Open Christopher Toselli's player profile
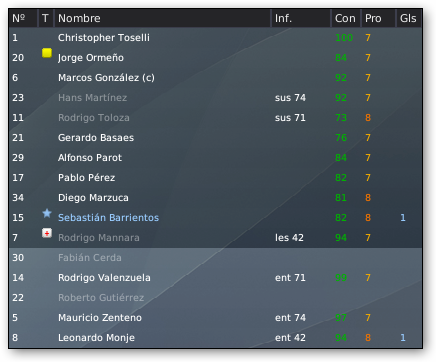 [x=104, y=38]
